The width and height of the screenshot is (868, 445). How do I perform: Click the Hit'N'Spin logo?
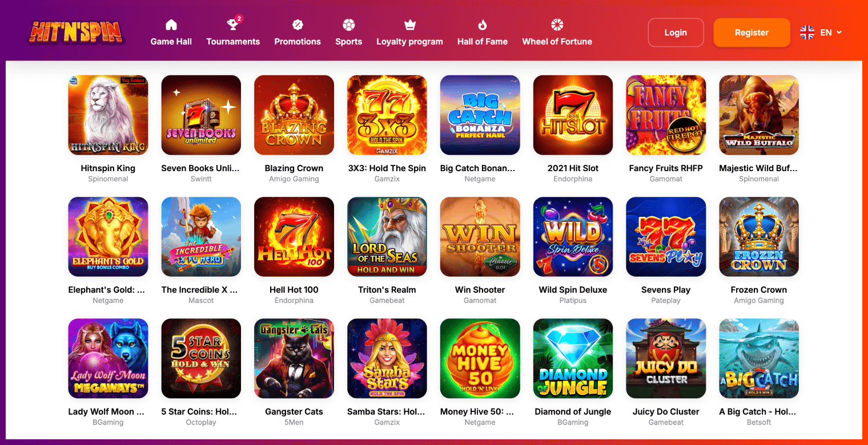click(76, 33)
